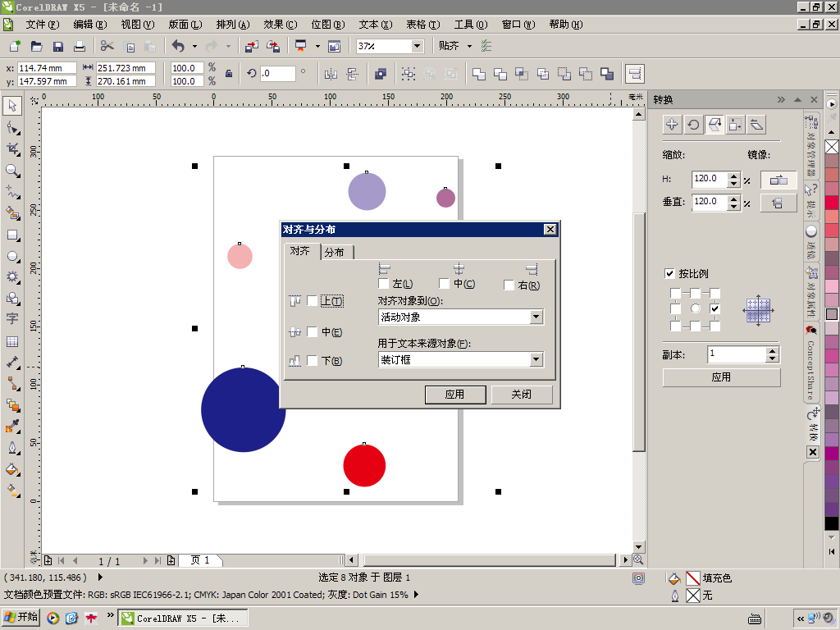
Task: Toggle the checked right-middle anchor checkbox
Action: pos(715,308)
